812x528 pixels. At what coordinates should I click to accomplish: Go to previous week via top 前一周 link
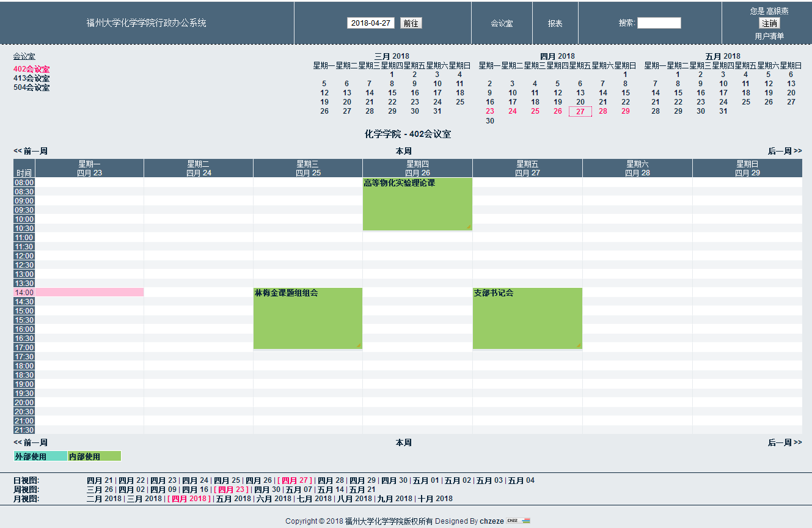coord(31,151)
